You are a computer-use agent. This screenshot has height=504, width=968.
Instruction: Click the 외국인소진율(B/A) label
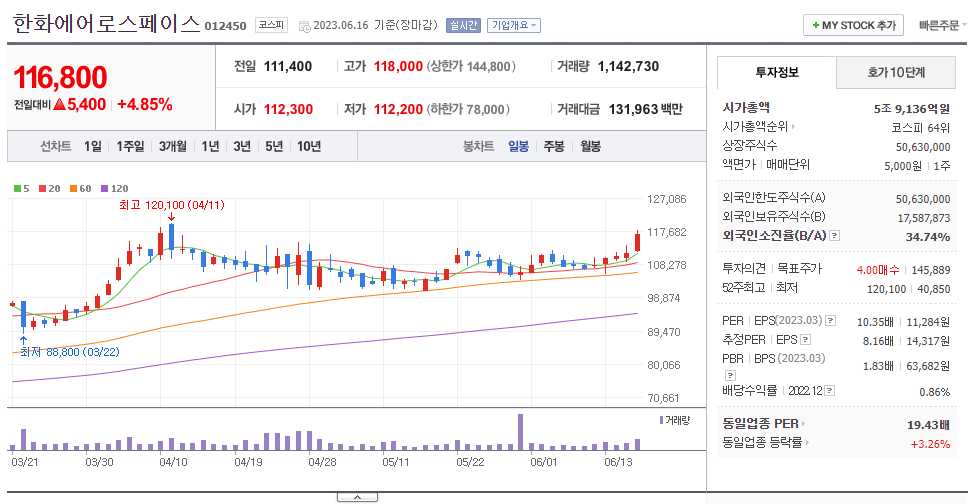(774, 235)
